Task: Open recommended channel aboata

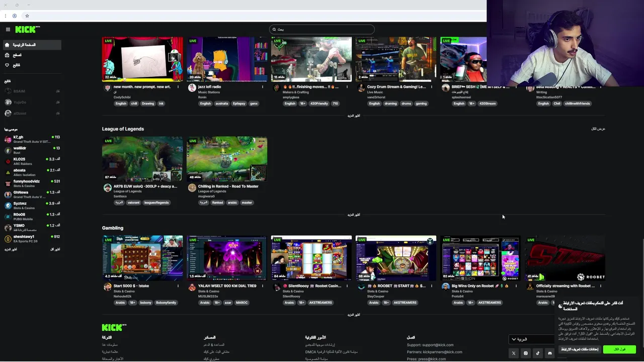Action: (x=32, y=172)
